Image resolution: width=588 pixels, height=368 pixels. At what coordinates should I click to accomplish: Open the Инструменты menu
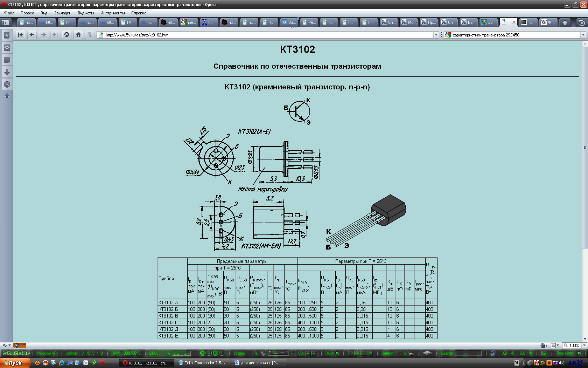[x=112, y=13]
